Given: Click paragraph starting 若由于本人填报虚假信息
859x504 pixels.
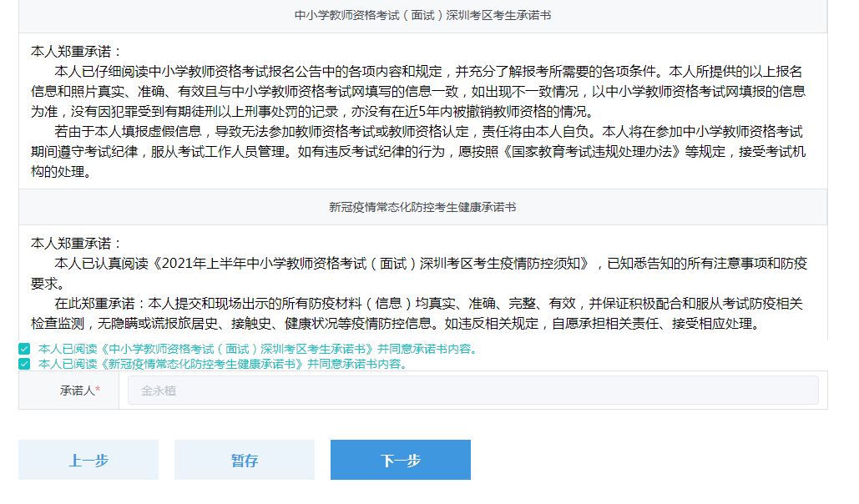Looking at the screenshot, I should click(x=417, y=152).
